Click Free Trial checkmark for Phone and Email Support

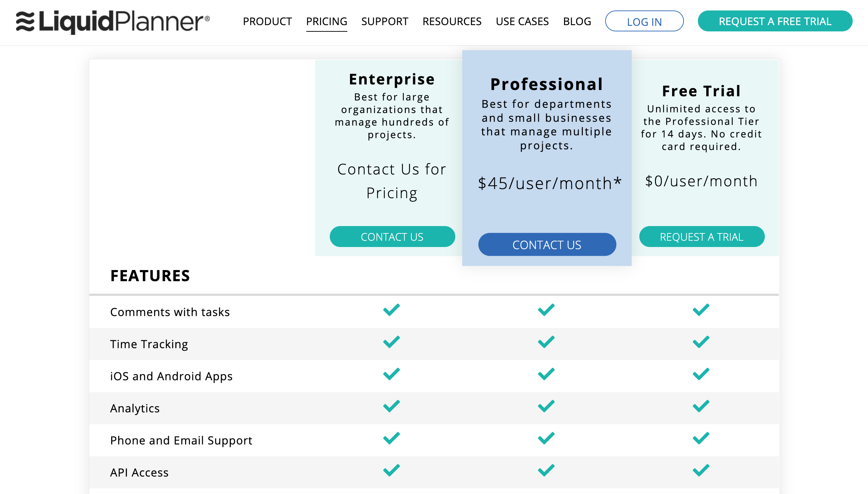tap(701, 438)
